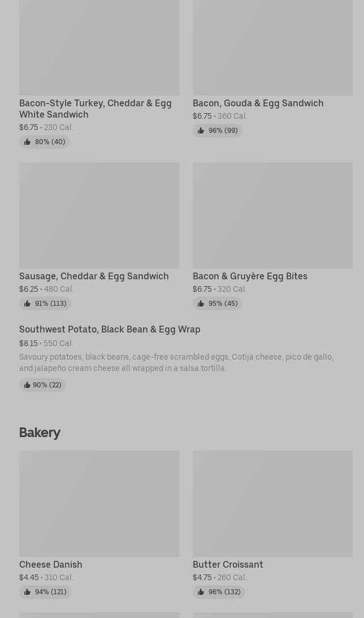This screenshot has height=618, width=364.
Task: Select the Bacon, Gouda & Egg Sandwich image
Action: pyautogui.click(x=272, y=47)
